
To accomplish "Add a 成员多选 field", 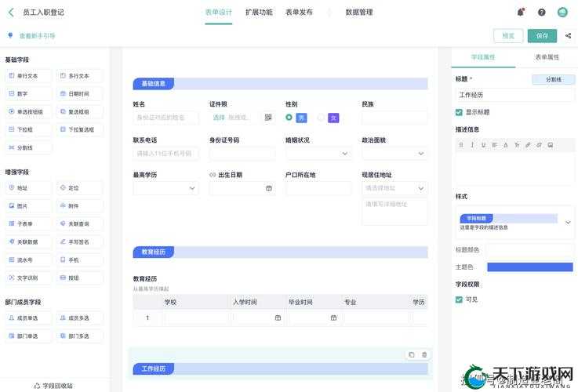I will pyautogui.click(x=80, y=318).
